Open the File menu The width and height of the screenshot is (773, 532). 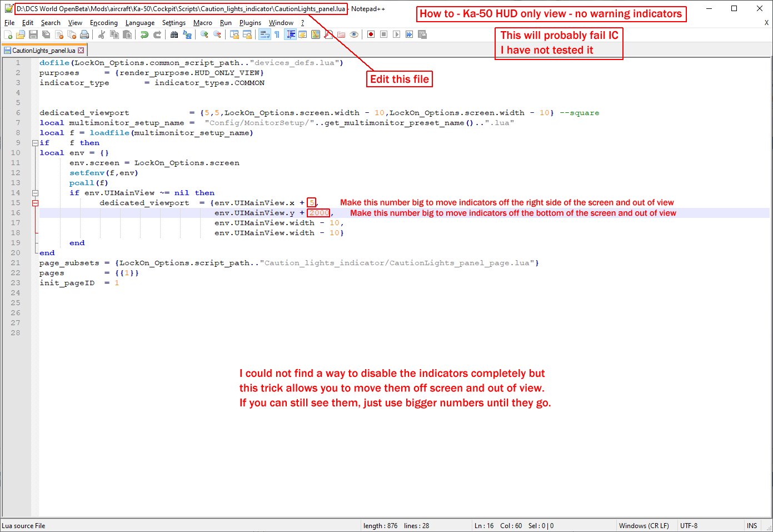pos(9,23)
